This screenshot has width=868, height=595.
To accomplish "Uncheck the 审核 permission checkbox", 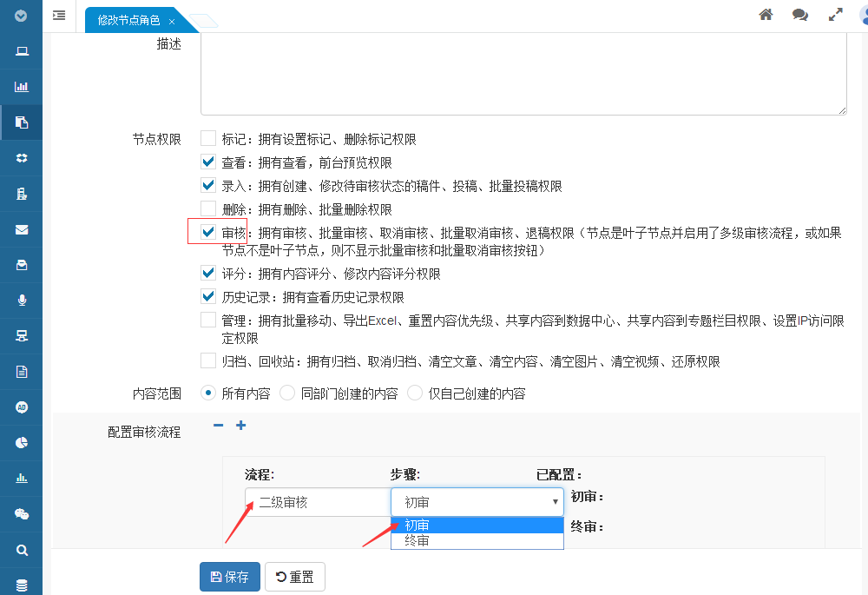I will (208, 232).
